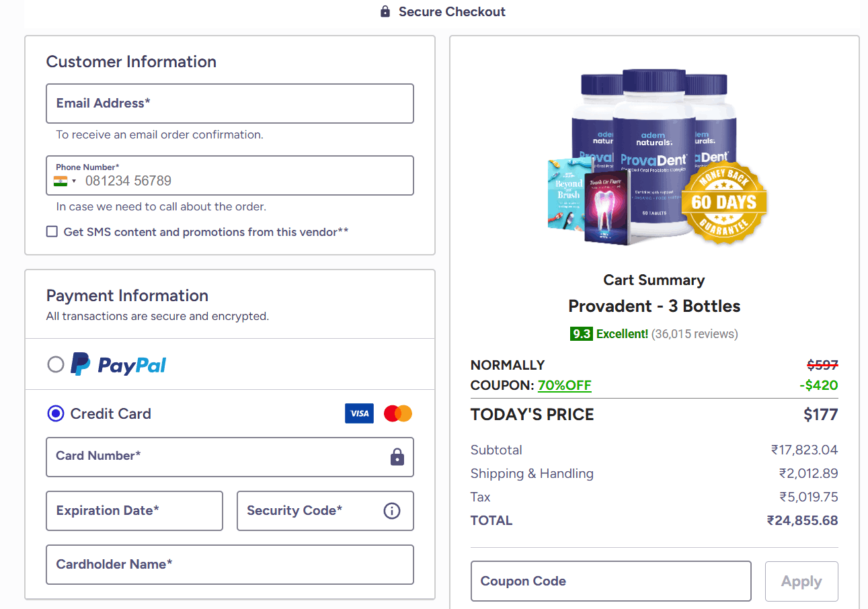Click the 9.3 rating score badge
The width and height of the screenshot is (868, 609).
581,333
